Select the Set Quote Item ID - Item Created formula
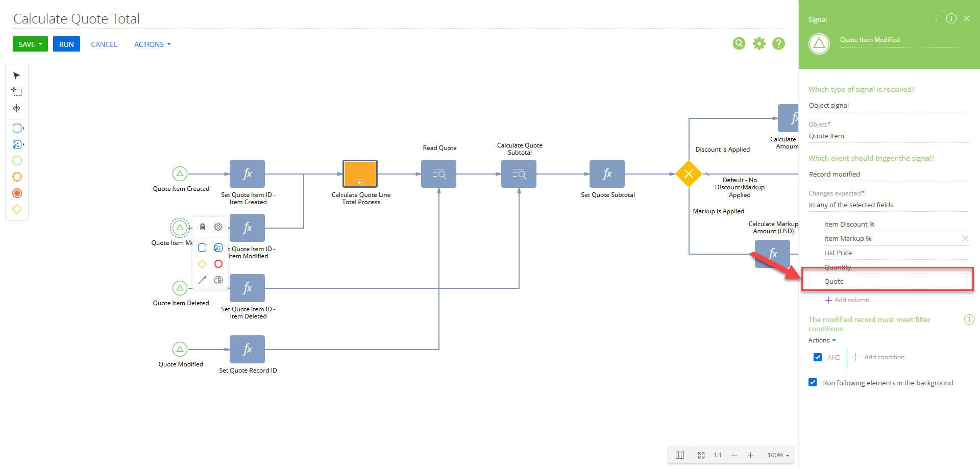 tap(247, 174)
